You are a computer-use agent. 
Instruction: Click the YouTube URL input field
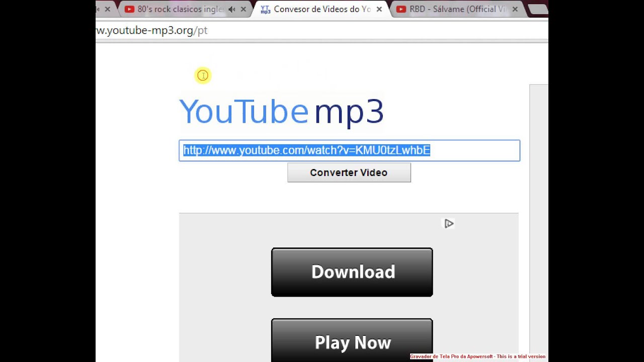(x=349, y=150)
